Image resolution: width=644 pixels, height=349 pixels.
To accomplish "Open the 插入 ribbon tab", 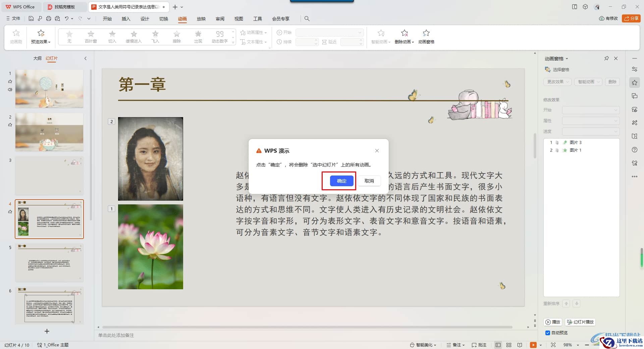I will coord(126,19).
